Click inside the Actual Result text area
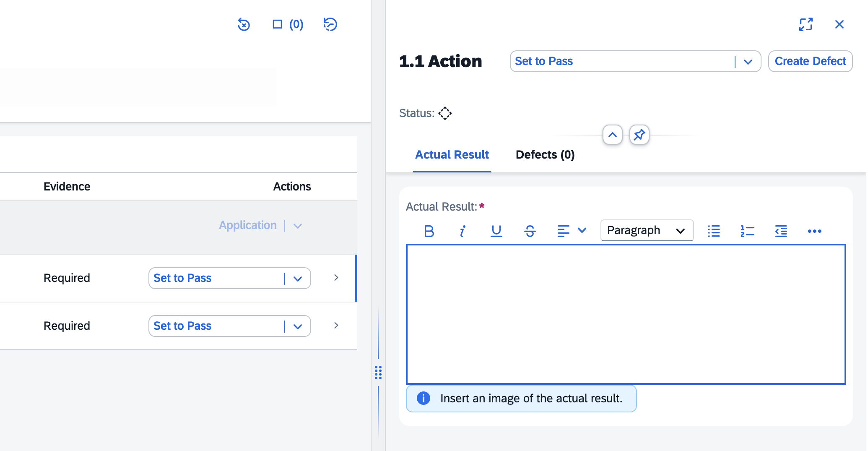 (x=625, y=314)
